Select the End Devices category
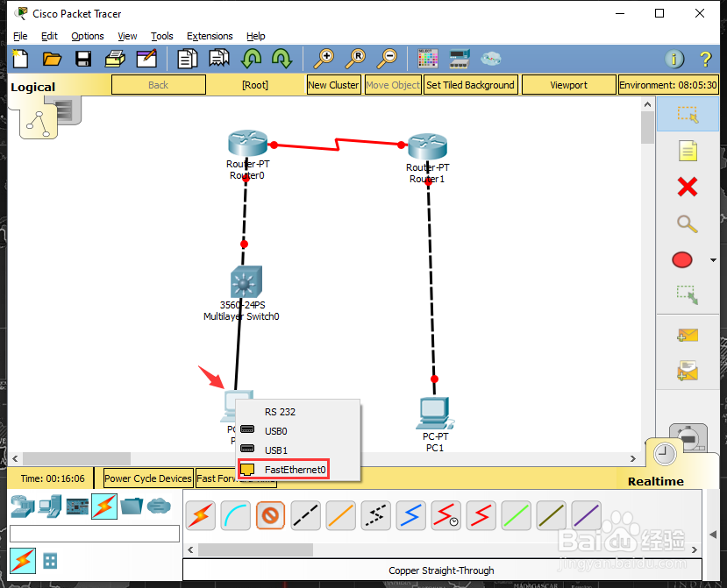Image resolution: width=727 pixels, height=588 pixels. 50,506
